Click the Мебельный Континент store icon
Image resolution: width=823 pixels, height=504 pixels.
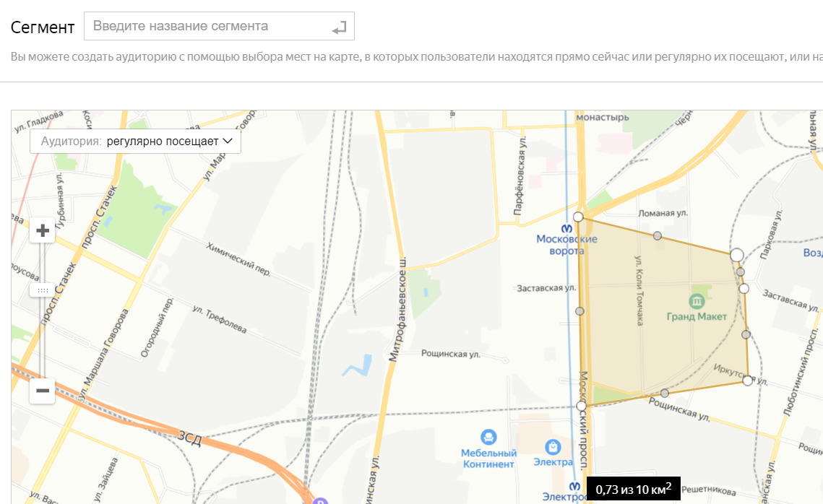(488, 437)
